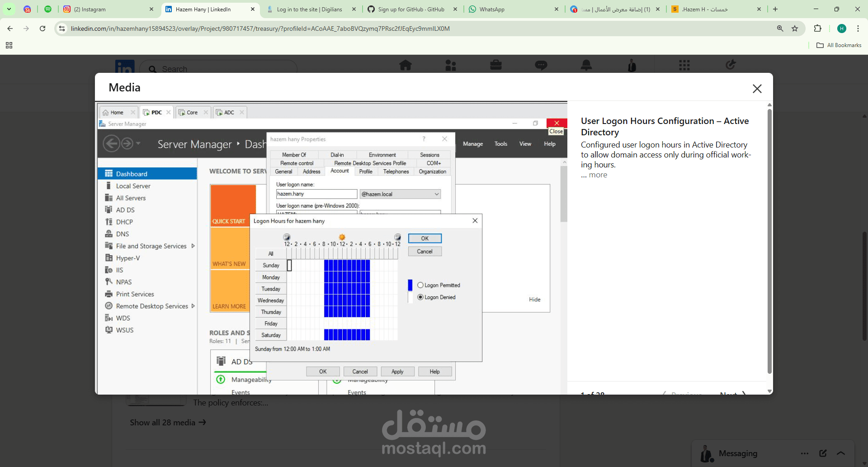Go back using the browser back arrow
This screenshot has width=868, height=467.
[10, 29]
